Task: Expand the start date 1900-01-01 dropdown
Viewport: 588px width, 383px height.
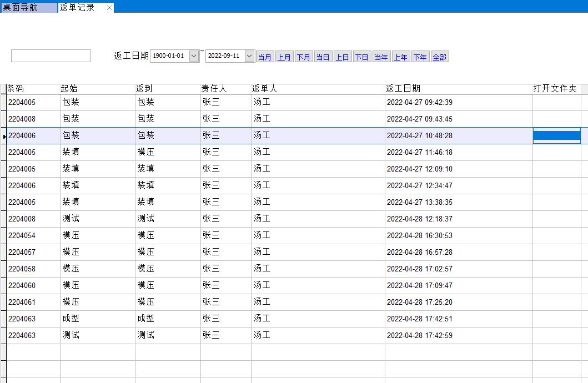Action: [194, 56]
